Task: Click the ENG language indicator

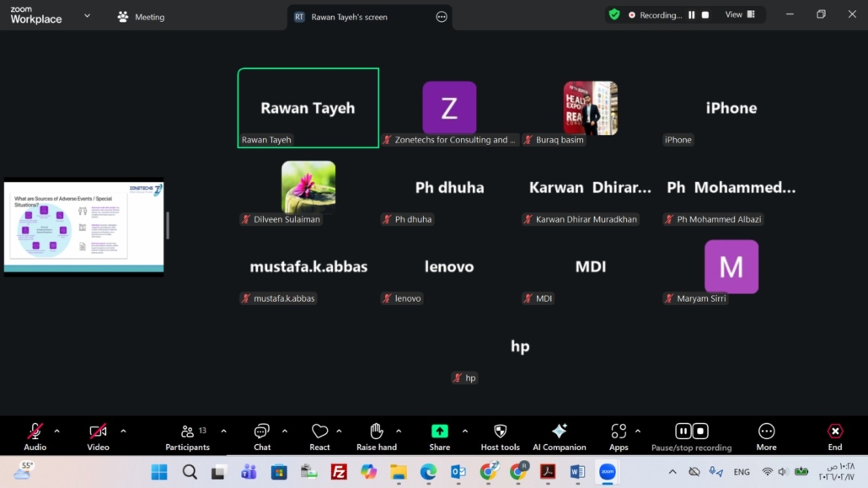Action: (742, 472)
